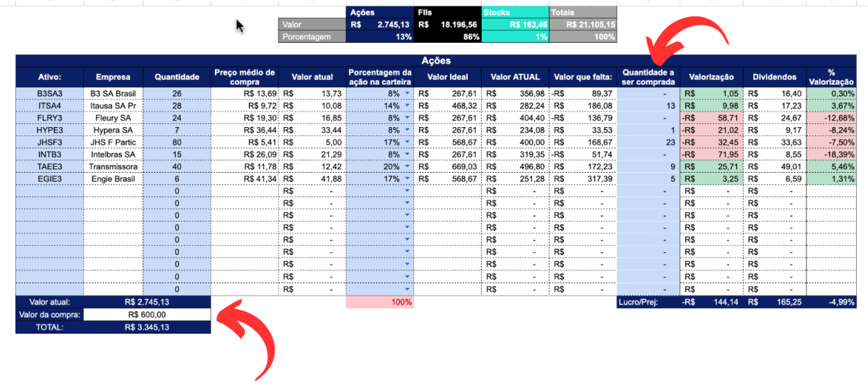
Task: Click the % Valorização column header
Action: point(831,77)
